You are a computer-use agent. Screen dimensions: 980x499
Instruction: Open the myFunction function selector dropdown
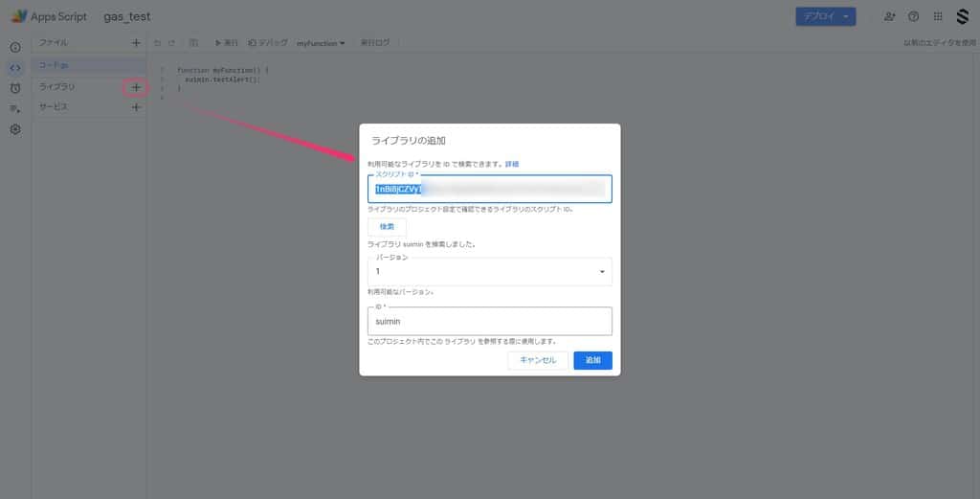(321, 43)
